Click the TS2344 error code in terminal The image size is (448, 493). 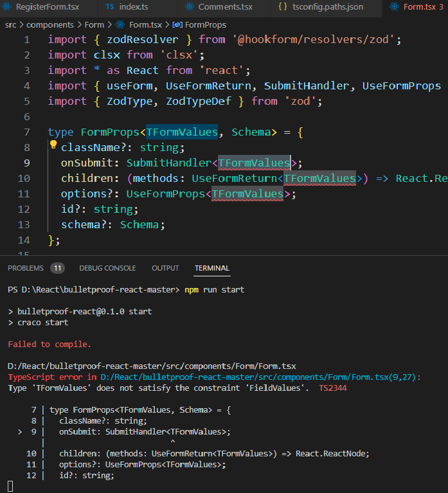(333, 388)
